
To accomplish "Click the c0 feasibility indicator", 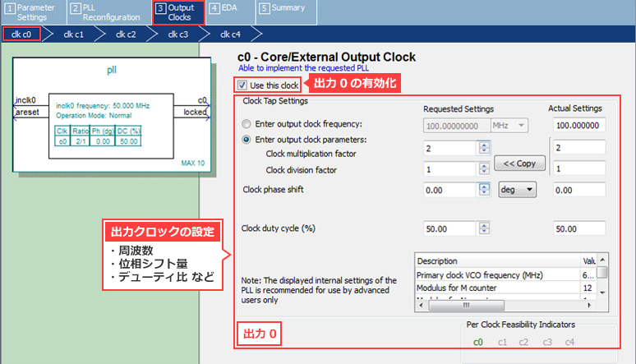I will click(x=477, y=342).
